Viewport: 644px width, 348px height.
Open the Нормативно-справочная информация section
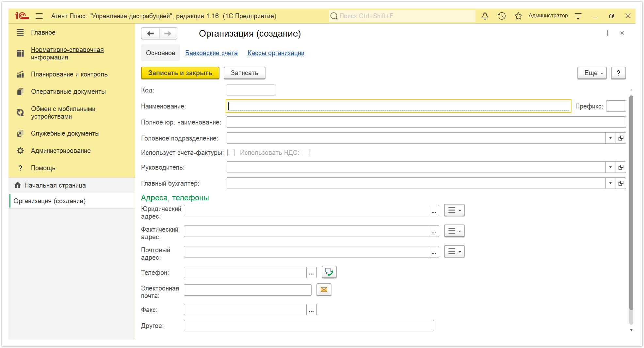pyautogui.click(x=67, y=53)
